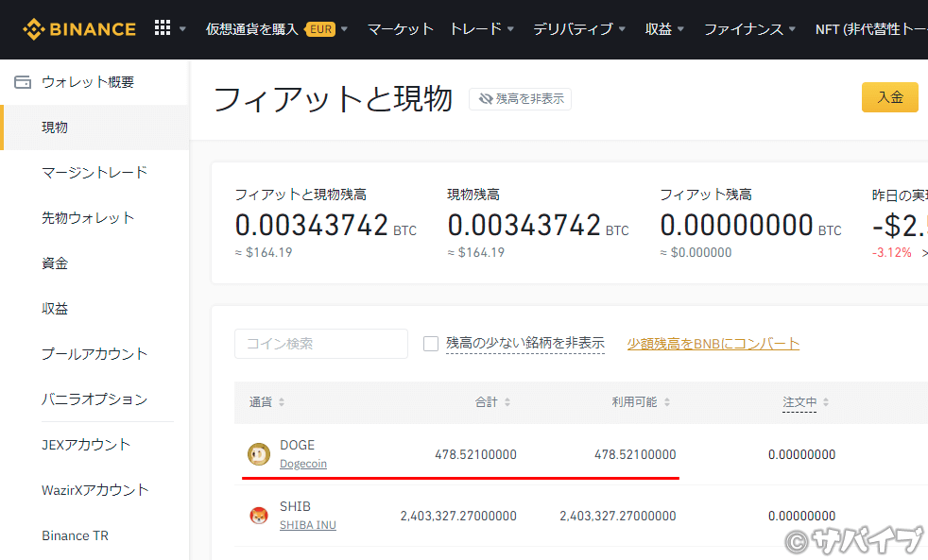Click the EUR currency badge
Screen dimensions: 928x560
click(x=320, y=29)
